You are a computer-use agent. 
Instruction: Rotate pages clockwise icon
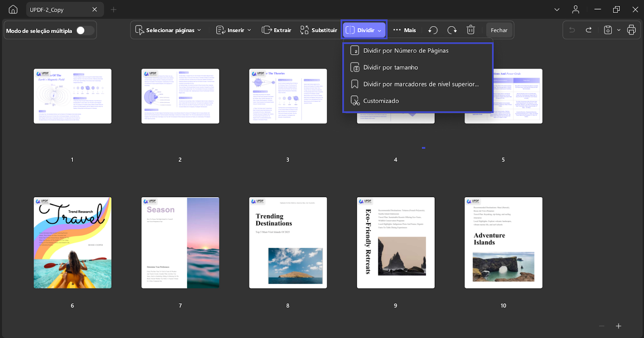pyautogui.click(x=452, y=30)
